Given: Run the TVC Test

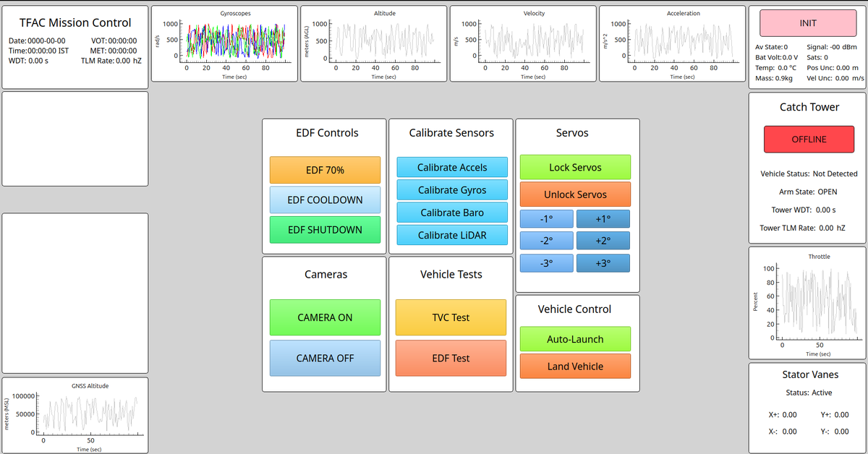Looking at the screenshot, I should pyautogui.click(x=451, y=317).
